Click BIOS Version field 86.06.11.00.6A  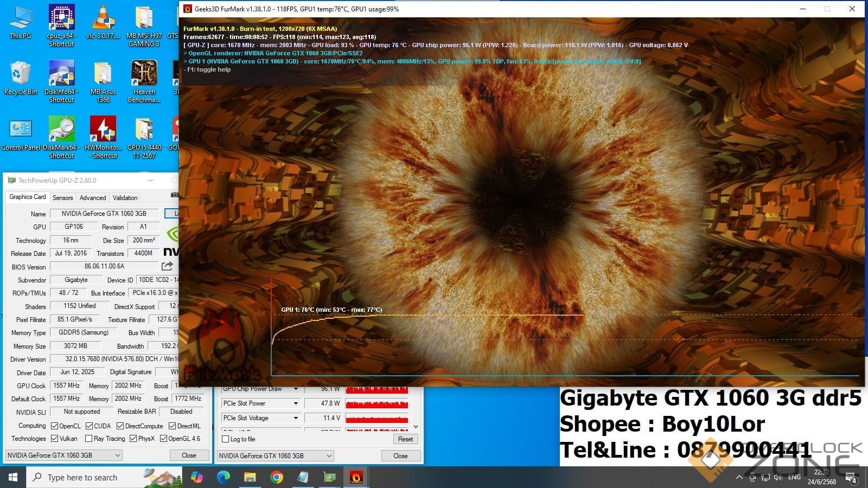(104, 266)
